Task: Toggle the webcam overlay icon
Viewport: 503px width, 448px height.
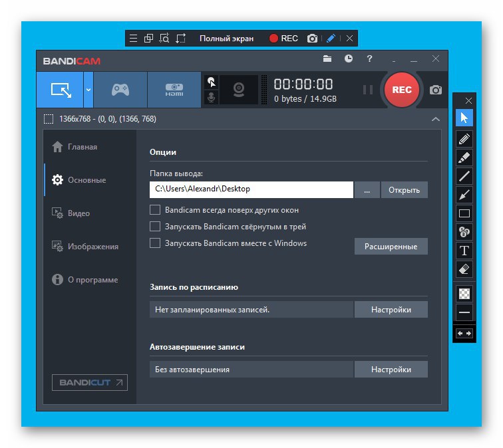Action: [x=239, y=90]
